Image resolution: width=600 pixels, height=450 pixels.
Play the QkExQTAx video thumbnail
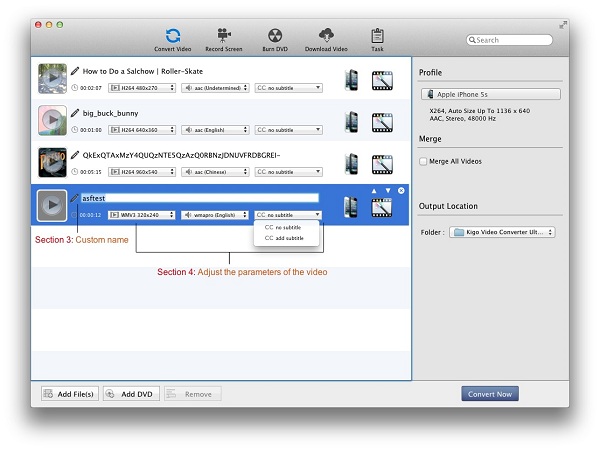[x=52, y=162]
